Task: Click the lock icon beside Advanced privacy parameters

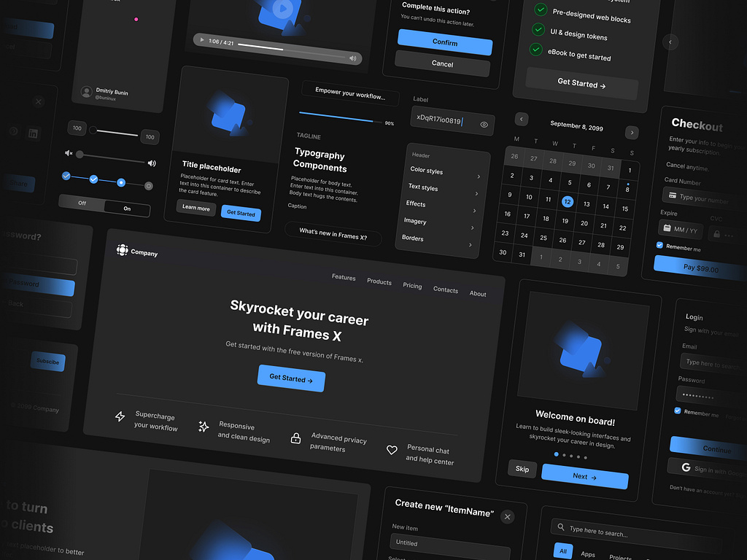Action: coord(295,437)
